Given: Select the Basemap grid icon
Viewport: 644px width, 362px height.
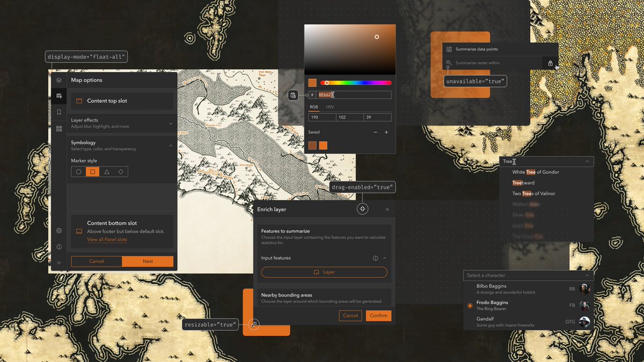Looking at the screenshot, I should pos(59,128).
